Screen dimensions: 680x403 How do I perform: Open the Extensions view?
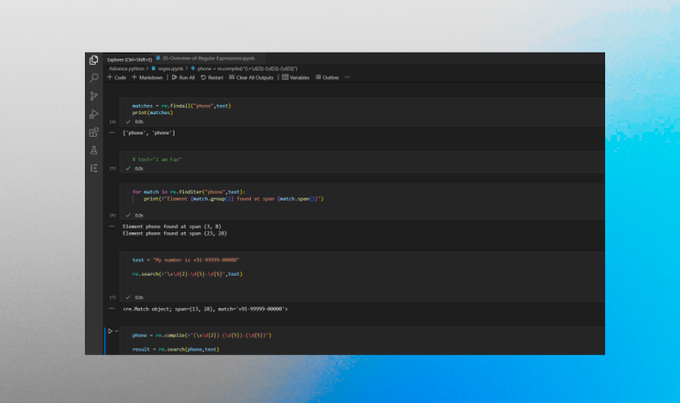point(94,132)
